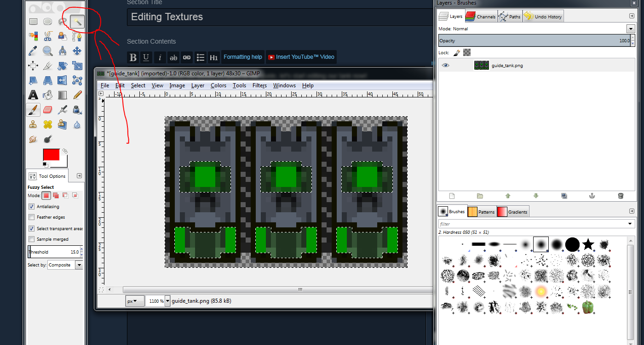This screenshot has width=644, height=345.
Task: Select the Select by Color tool
Action: tap(33, 36)
